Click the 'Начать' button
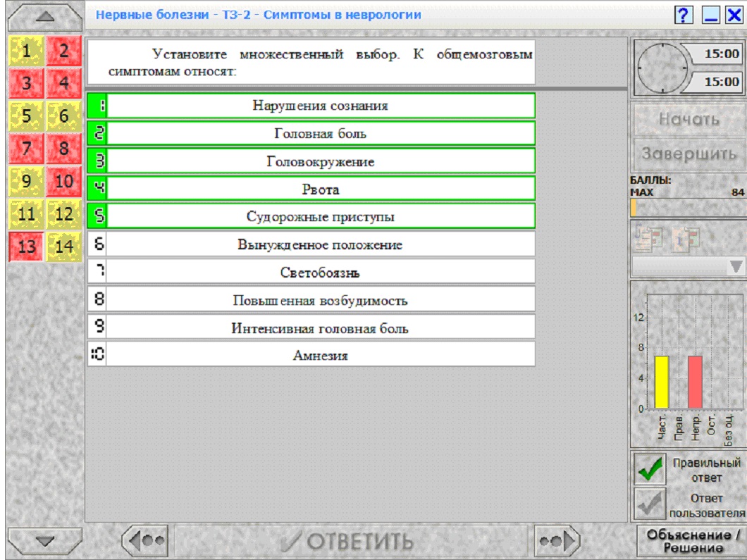Viewport: 747px width, 560px height. [x=689, y=119]
